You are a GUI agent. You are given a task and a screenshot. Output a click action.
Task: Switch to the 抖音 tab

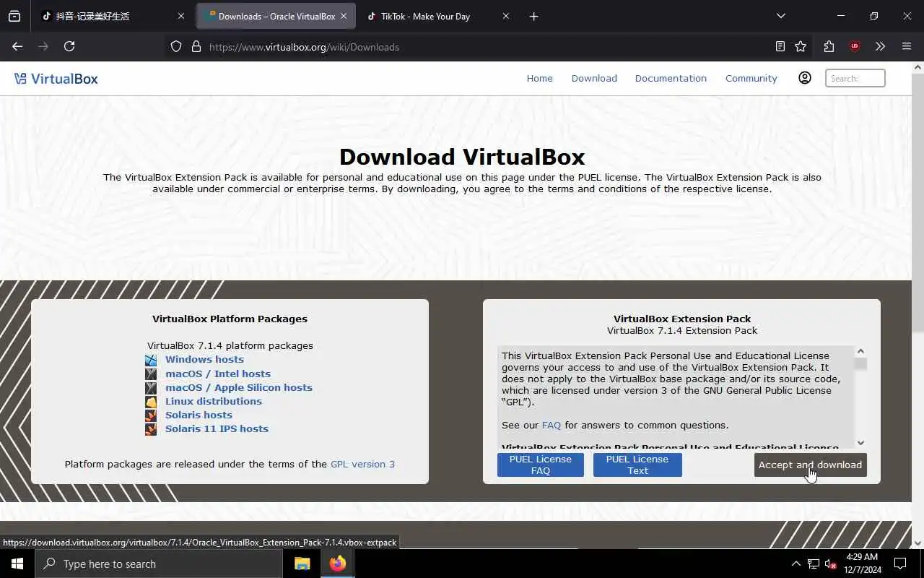click(112, 16)
